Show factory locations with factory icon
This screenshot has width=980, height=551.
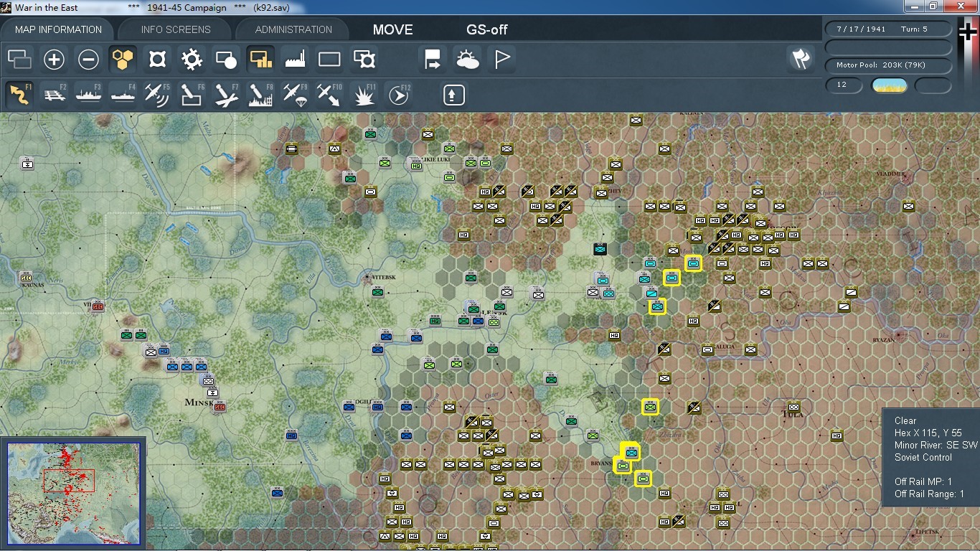(295, 59)
